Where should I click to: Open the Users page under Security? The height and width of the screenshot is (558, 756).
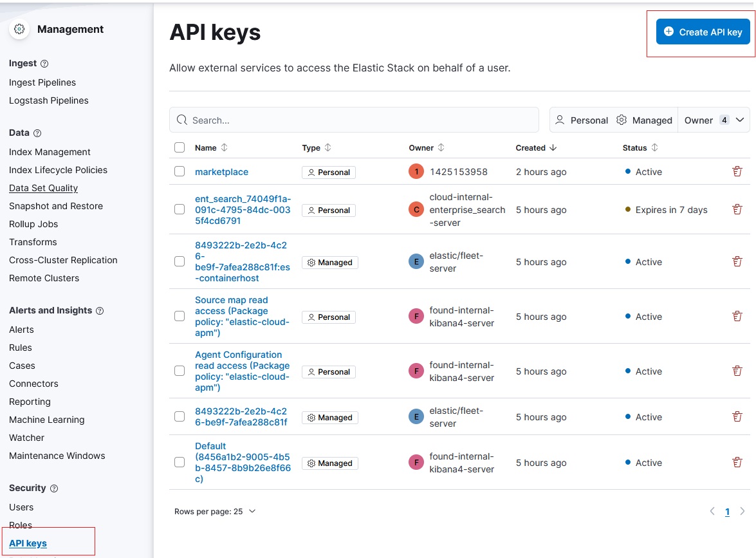[21, 507]
